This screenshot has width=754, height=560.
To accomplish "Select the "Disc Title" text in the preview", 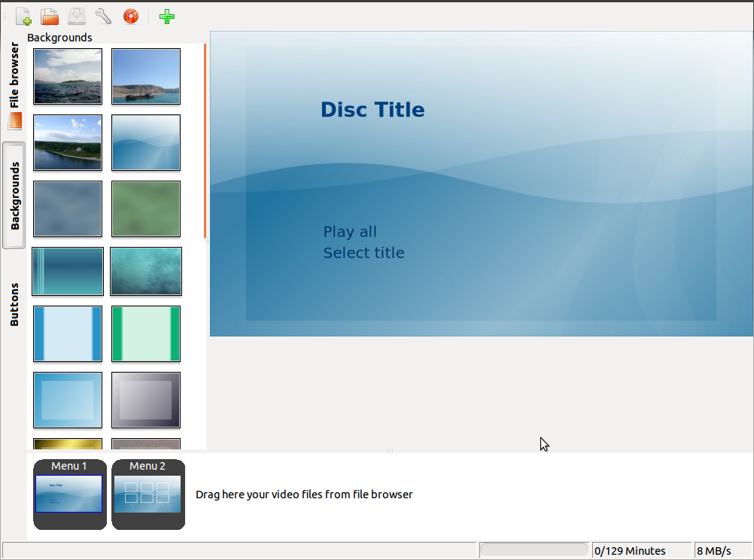I will pos(372,110).
